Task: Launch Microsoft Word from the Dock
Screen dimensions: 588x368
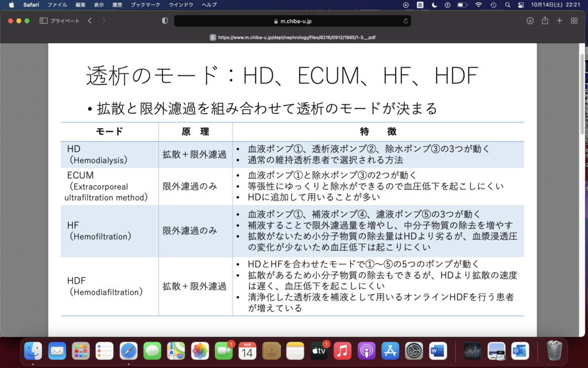Action: click(x=438, y=350)
